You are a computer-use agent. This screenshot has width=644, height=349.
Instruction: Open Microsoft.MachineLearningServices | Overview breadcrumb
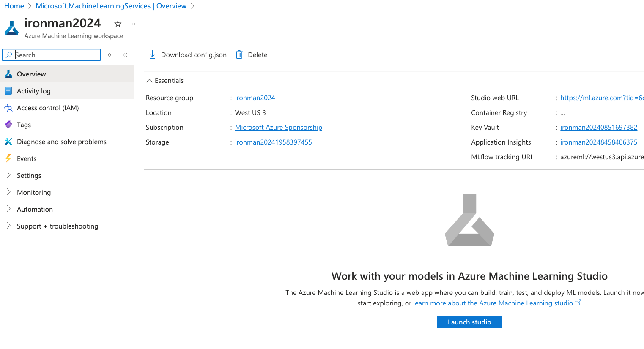pos(111,6)
